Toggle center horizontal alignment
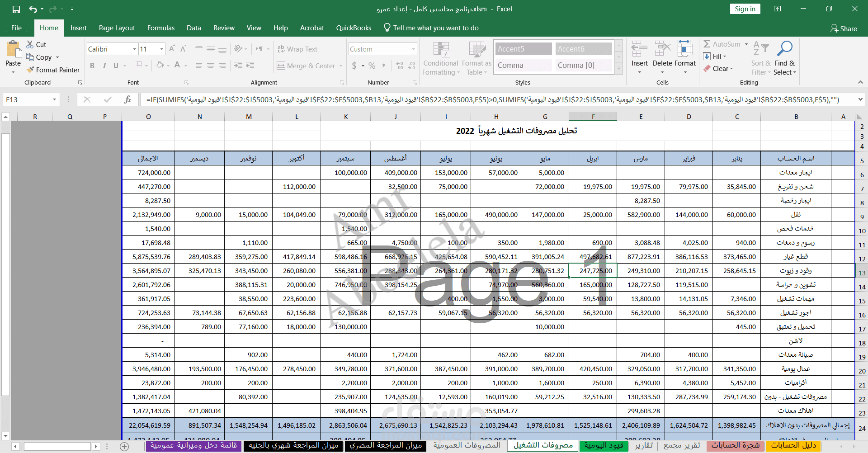The height and width of the screenshot is (453, 868). tap(210, 66)
